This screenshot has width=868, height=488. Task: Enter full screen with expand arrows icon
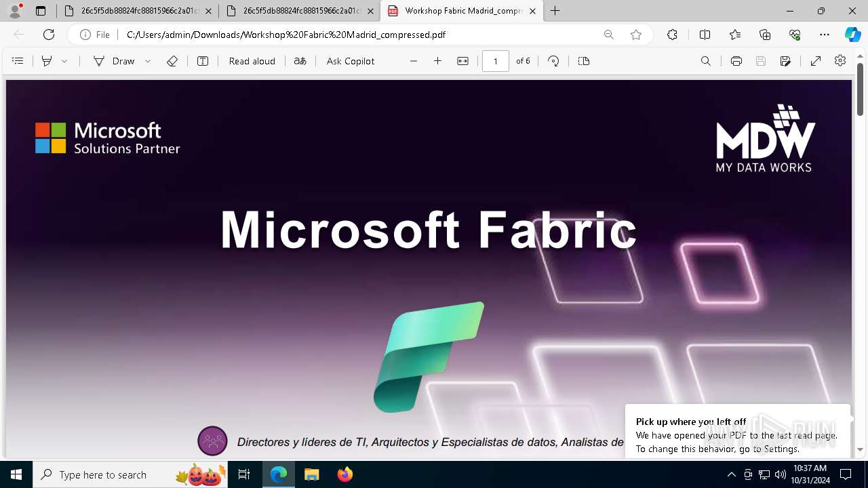816,61
